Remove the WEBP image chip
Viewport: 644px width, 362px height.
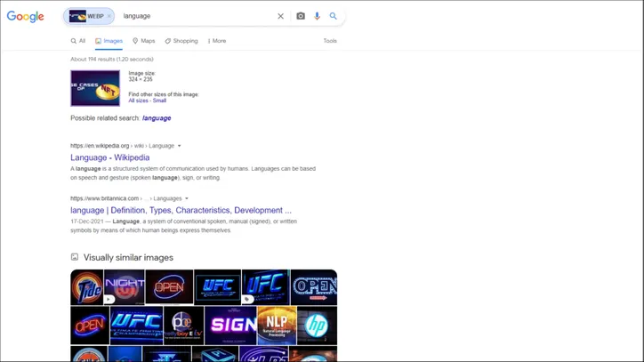coord(109,16)
